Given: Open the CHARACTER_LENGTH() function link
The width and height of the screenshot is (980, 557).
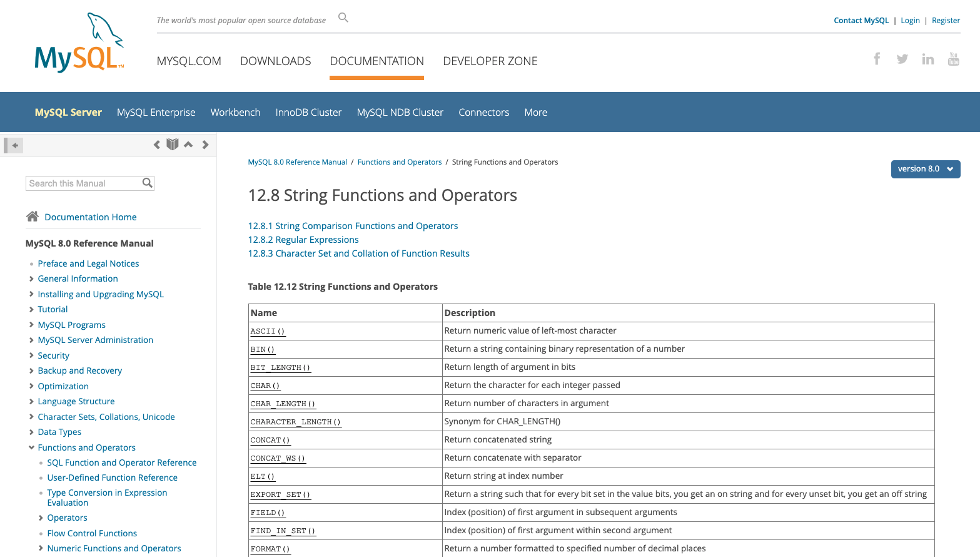Looking at the screenshot, I should pyautogui.click(x=296, y=422).
